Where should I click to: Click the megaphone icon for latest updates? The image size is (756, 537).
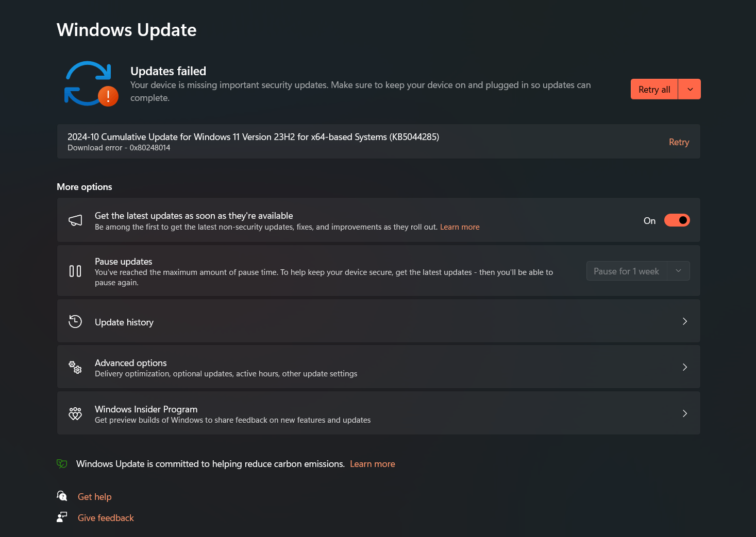75,220
